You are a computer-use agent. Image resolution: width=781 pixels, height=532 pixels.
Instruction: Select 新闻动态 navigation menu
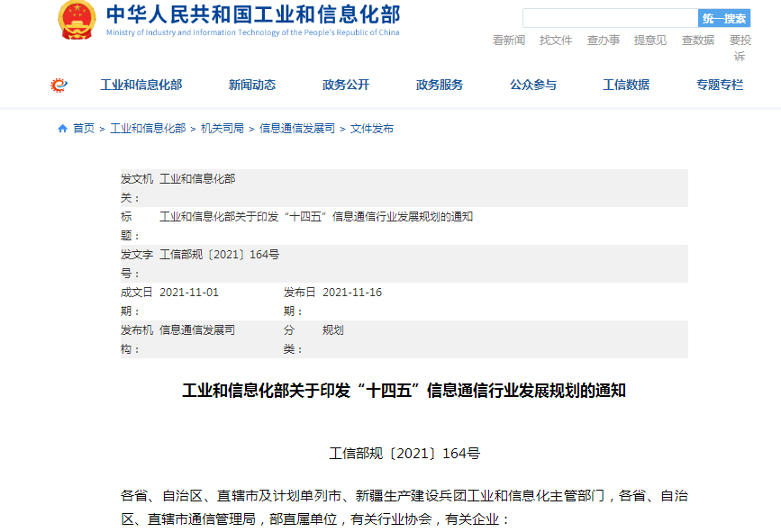[x=252, y=85]
